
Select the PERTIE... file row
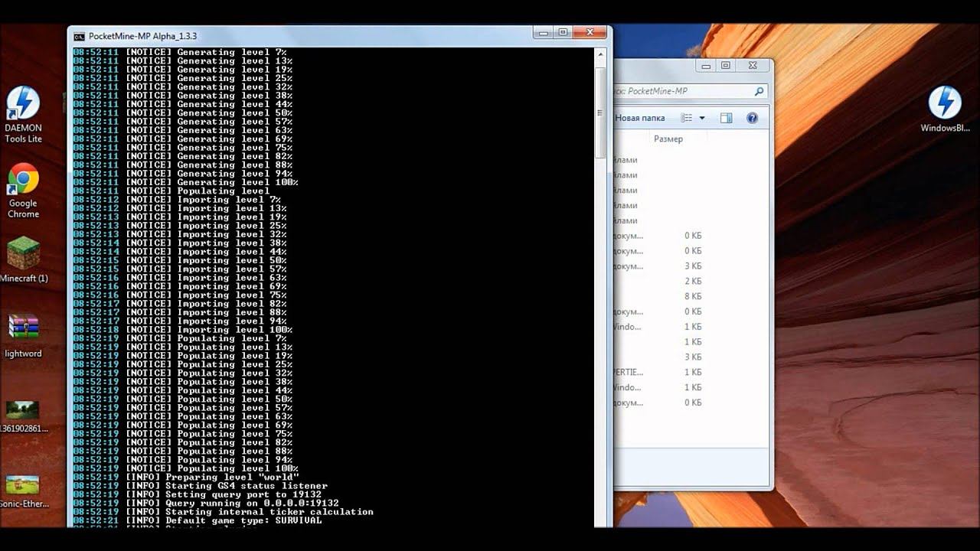point(660,373)
